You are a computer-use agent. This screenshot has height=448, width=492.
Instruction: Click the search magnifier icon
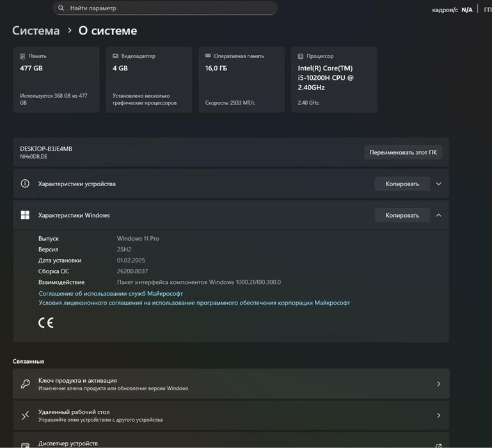(x=61, y=8)
